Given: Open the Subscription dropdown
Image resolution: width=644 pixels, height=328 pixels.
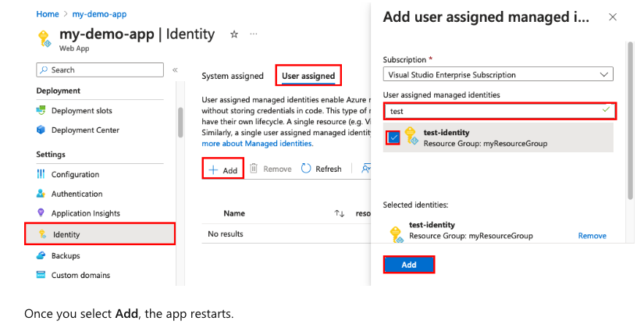Looking at the screenshot, I should 498,74.
